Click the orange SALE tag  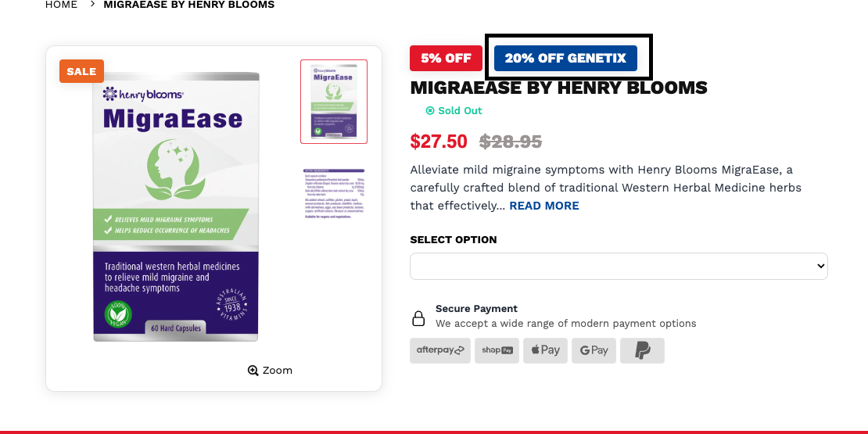[81, 71]
